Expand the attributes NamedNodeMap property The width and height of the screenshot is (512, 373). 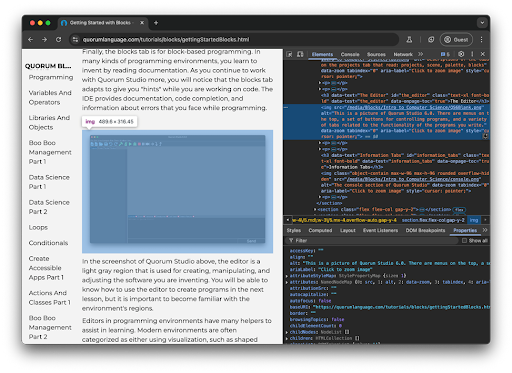point(287,282)
